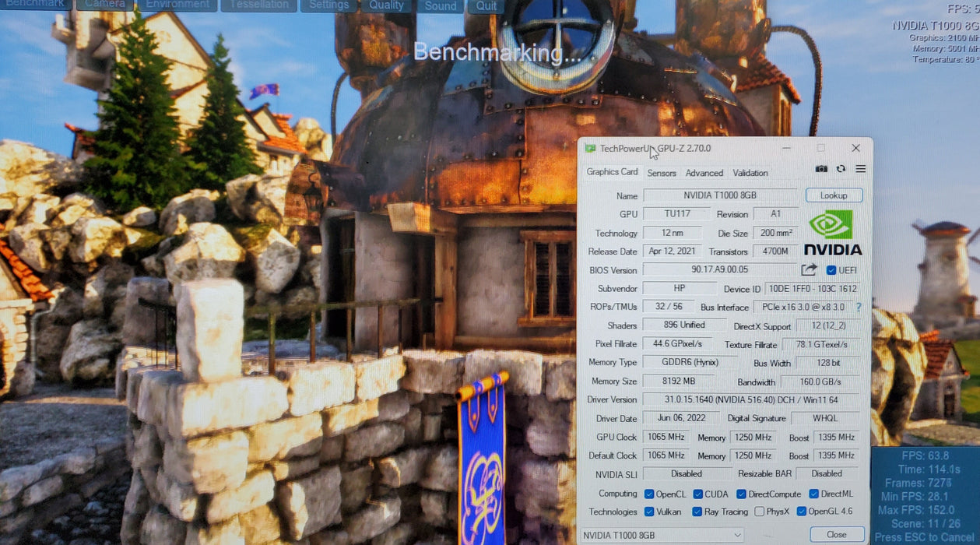Toggle the CUDA checkbox
The image size is (980, 545).
tap(698, 494)
